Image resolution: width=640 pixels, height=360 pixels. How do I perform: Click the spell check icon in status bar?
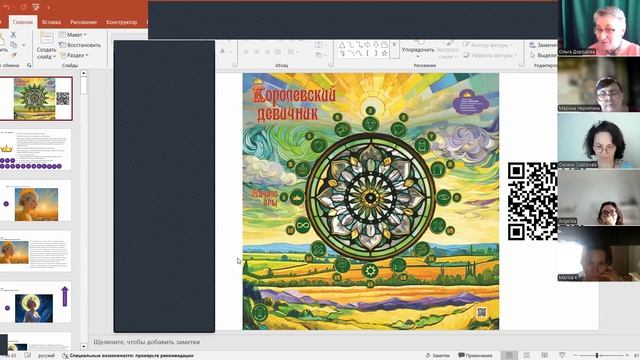[28, 356]
